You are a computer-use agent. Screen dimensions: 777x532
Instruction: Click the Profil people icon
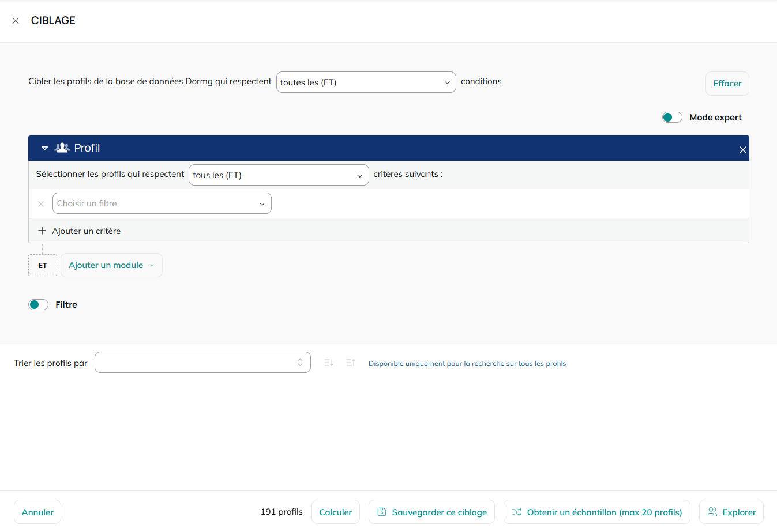click(x=62, y=148)
